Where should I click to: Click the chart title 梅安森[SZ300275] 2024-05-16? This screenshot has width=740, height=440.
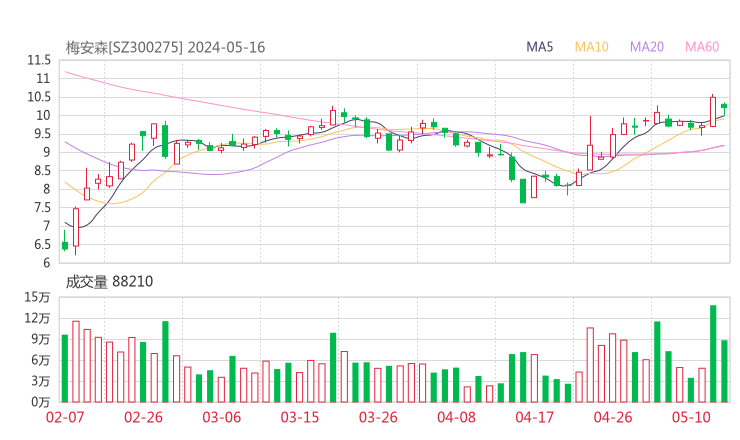tap(165, 47)
